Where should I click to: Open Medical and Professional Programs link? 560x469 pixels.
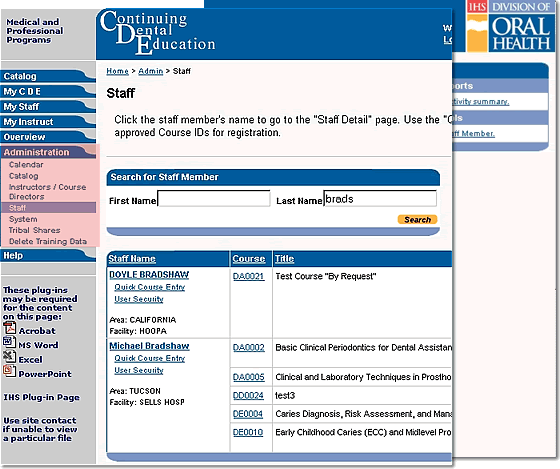pyautogui.click(x=35, y=31)
